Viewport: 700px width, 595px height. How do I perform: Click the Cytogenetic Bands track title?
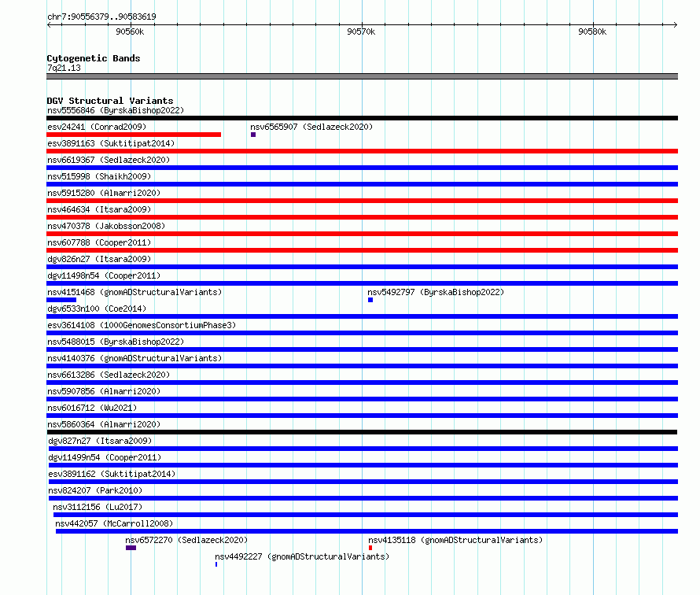point(94,58)
